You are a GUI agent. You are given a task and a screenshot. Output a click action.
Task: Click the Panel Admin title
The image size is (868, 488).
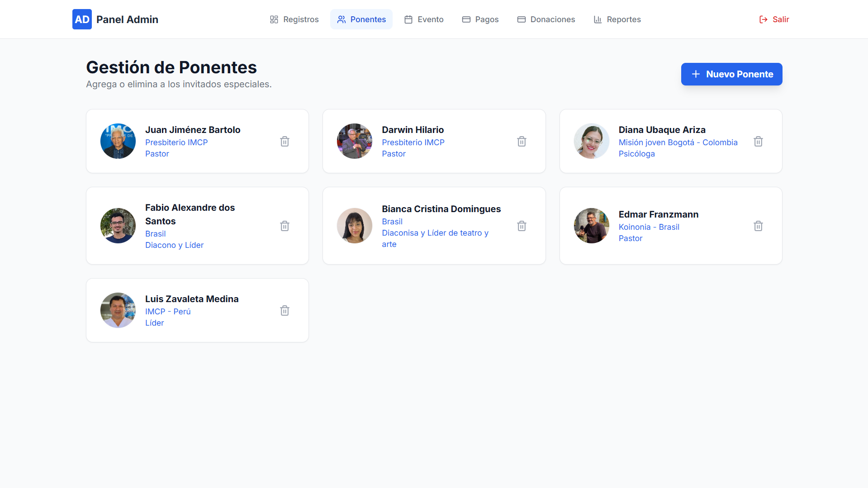click(x=127, y=19)
